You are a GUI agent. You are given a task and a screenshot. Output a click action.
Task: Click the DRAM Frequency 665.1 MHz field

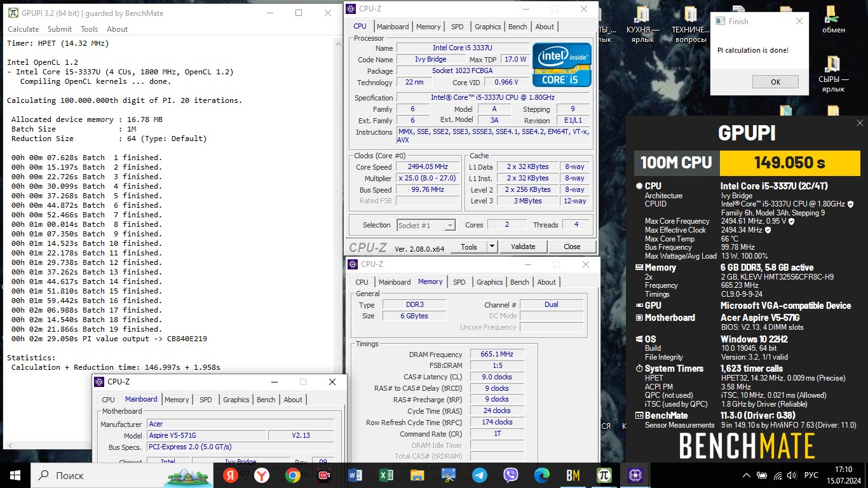point(497,355)
